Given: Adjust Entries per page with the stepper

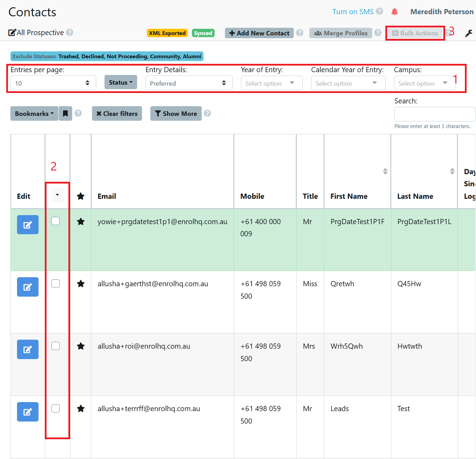Looking at the screenshot, I should (87, 83).
